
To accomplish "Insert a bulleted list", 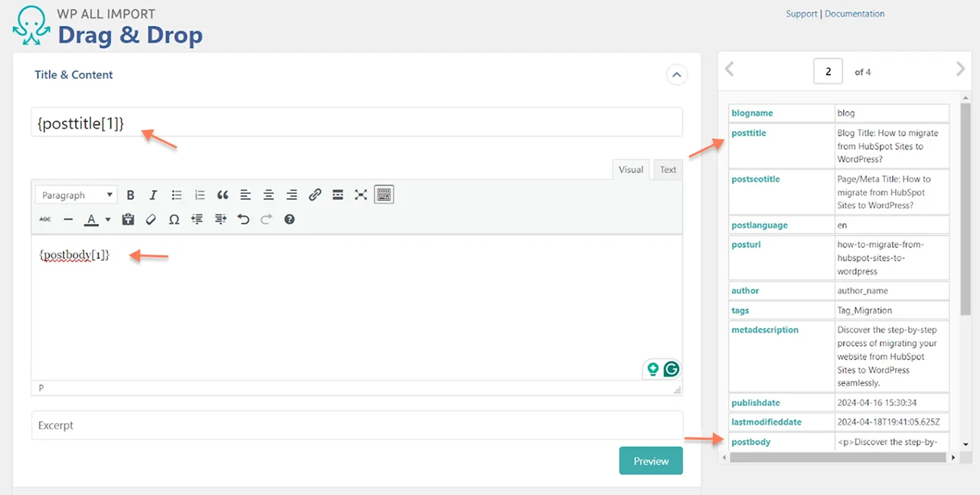I will coord(177,195).
